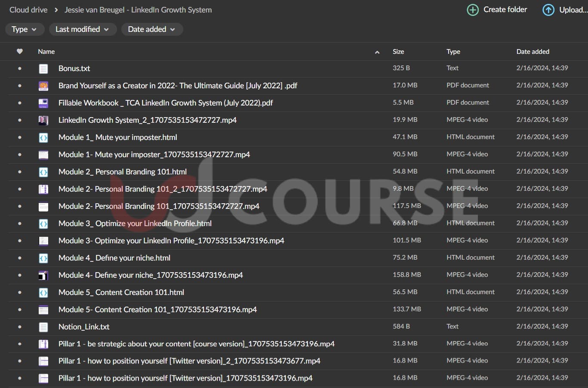Image resolution: width=588 pixels, height=388 pixels.
Task: Go to Cloud drive breadcrumb link
Action: coord(28,10)
